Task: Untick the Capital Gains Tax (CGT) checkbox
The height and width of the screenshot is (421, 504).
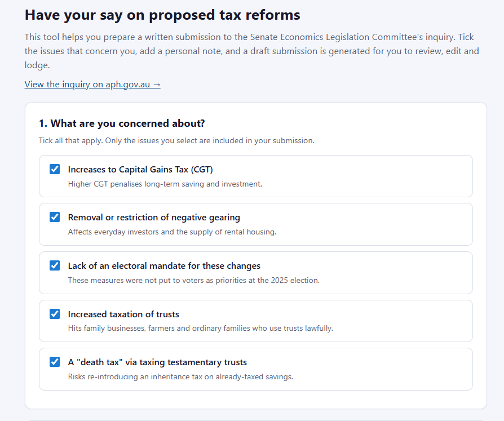Action: coord(55,169)
